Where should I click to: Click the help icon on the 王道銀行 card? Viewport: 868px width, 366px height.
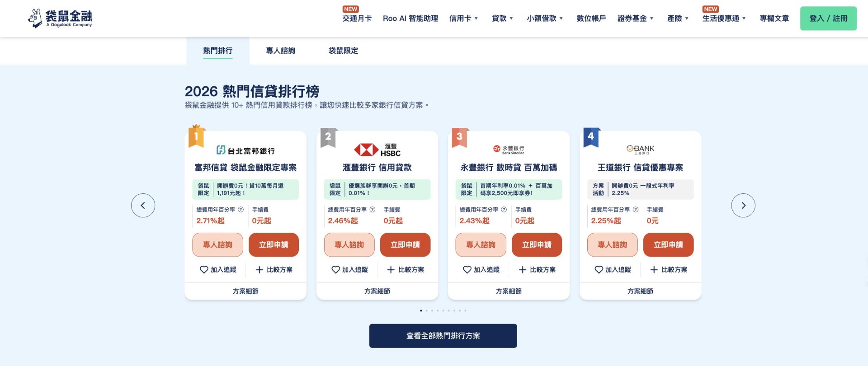coord(636,210)
